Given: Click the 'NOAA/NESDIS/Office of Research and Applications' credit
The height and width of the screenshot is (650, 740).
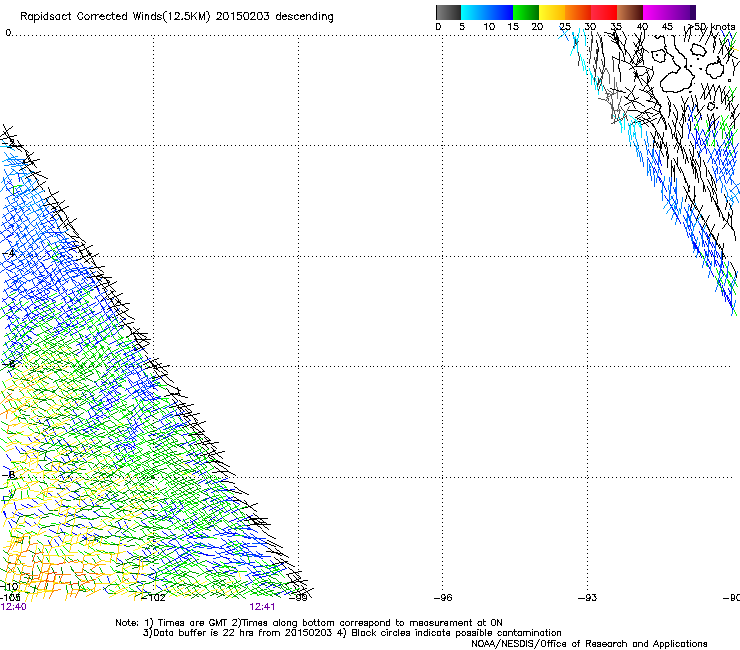Looking at the screenshot, I should pos(589,644).
